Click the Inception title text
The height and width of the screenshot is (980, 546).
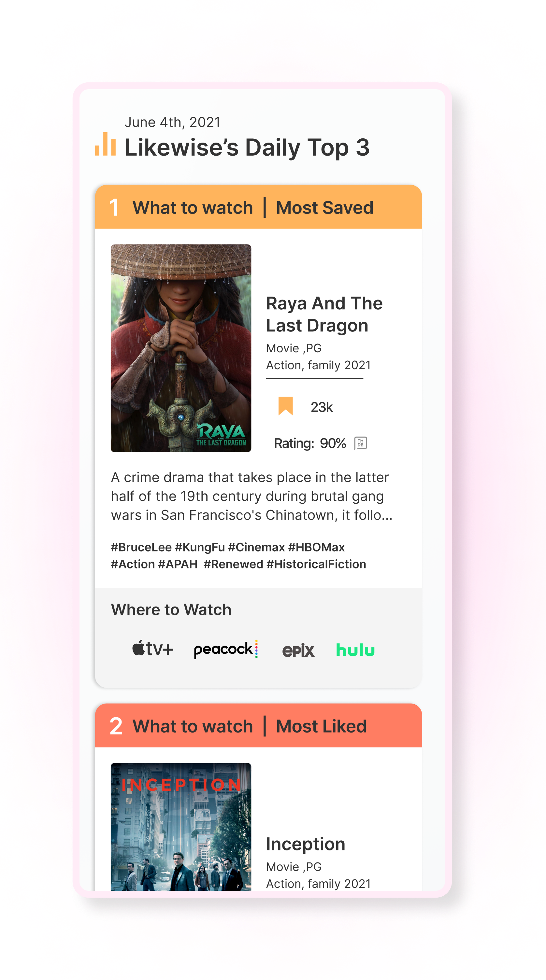305,844
